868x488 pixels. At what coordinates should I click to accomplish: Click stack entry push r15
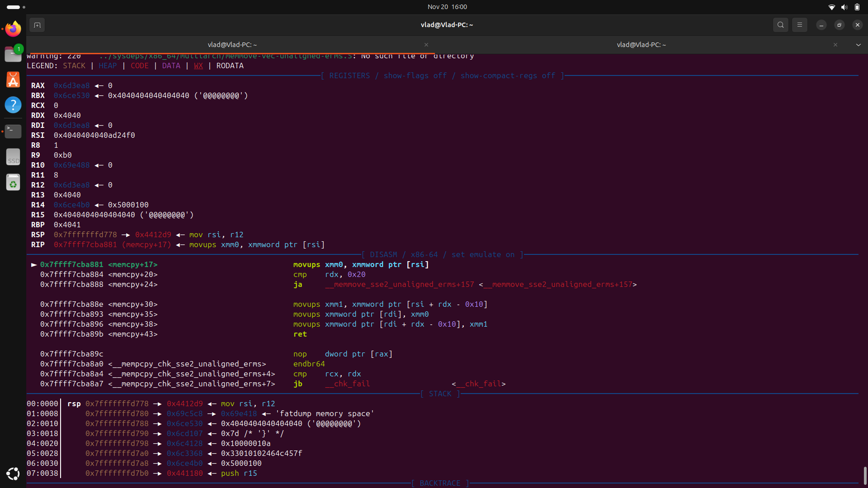(239, 473)
